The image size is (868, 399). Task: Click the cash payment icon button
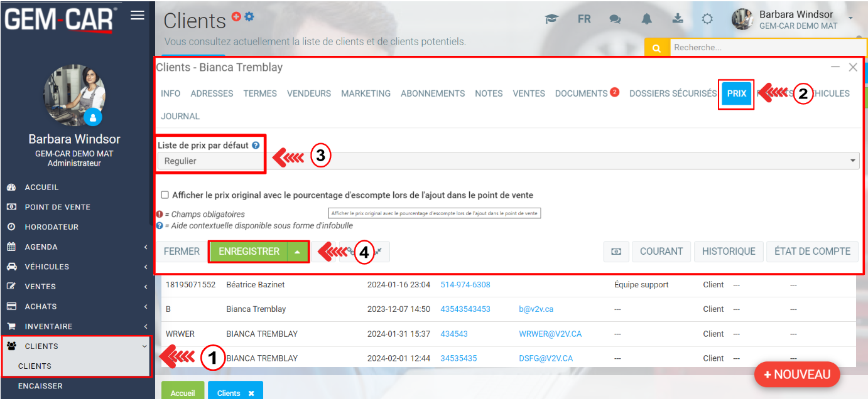coord(616,252)
